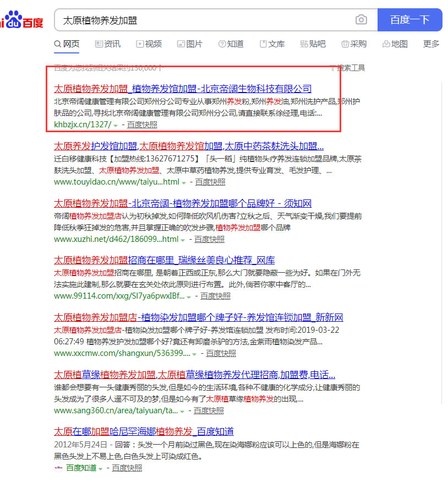Viewport: 448px width, 481px height.
Task: Click the magnifier icon beside 网页
Action: (57, 44)
